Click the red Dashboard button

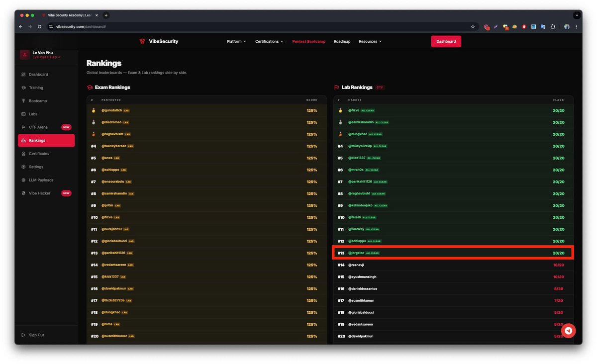pyautogui.click(x=446, y=42)
